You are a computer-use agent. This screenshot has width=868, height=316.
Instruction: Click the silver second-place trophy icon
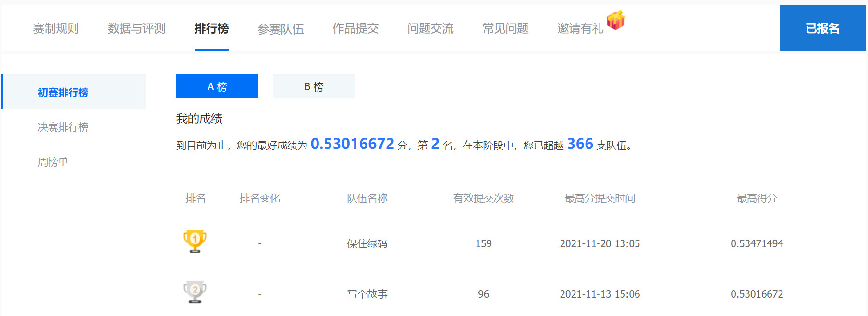coord(195,292)
